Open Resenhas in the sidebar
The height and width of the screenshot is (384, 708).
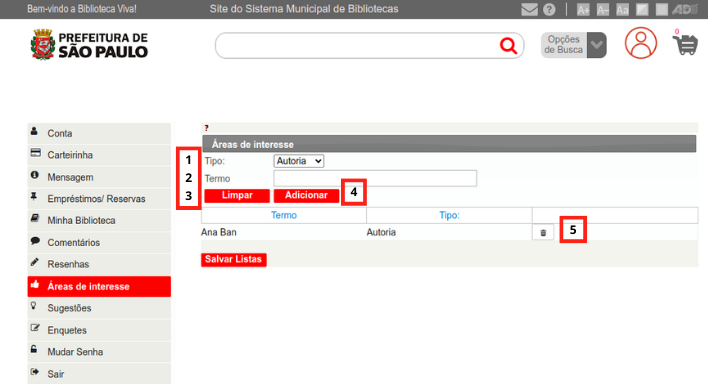[99, 264]
